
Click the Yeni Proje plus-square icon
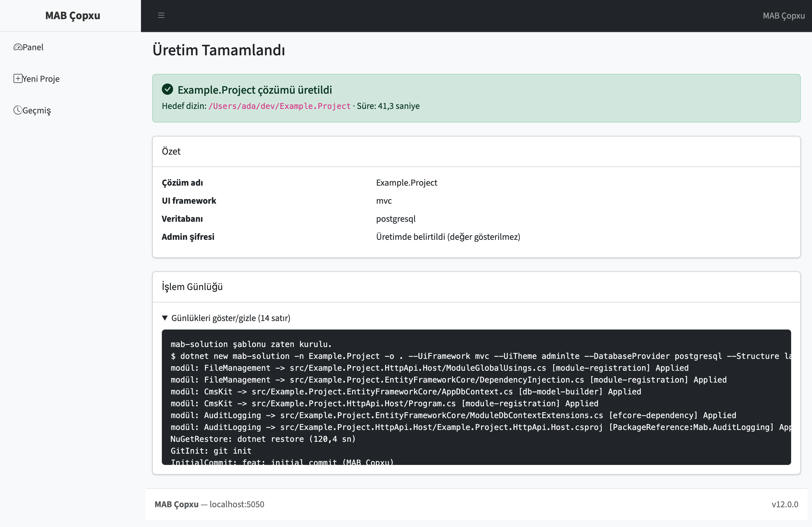18,78
